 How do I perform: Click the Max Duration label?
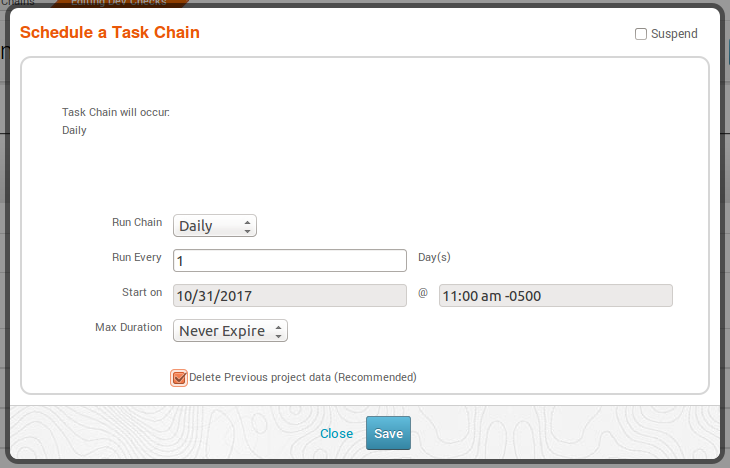pos(128,327)
